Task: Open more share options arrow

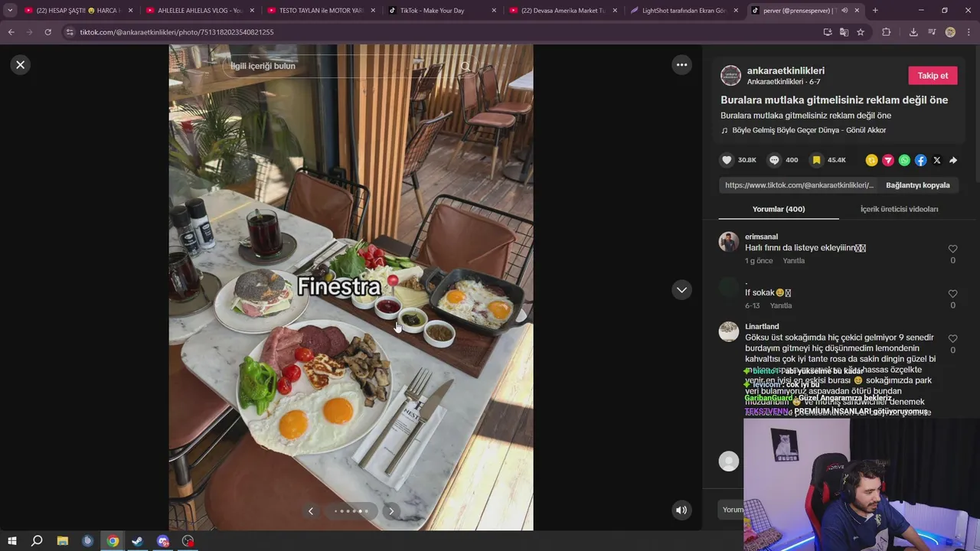Action: click(953, 160)
